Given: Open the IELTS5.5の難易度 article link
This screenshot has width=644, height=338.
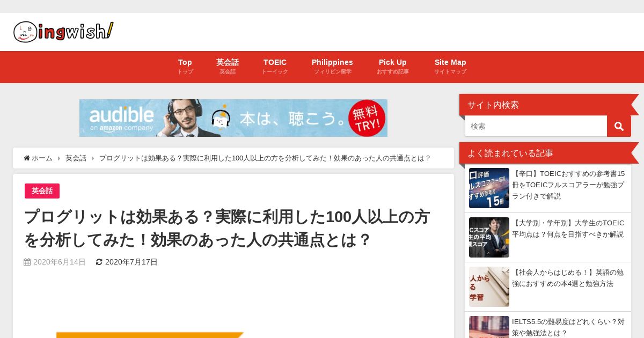Looking at the screenshot, I should tap(568, 327).
